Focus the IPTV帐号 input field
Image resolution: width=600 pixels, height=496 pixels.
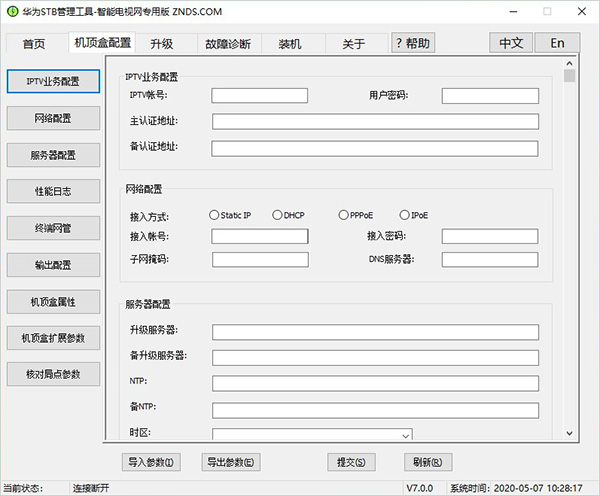[259, 96]
